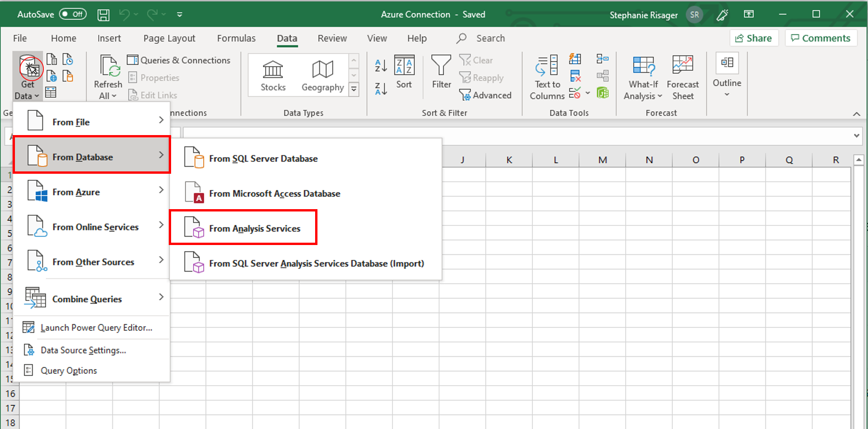Viewport: 868px width, 429px height.
Task: Switch to the Review ribbon tab
Action: tap(332, 38)
